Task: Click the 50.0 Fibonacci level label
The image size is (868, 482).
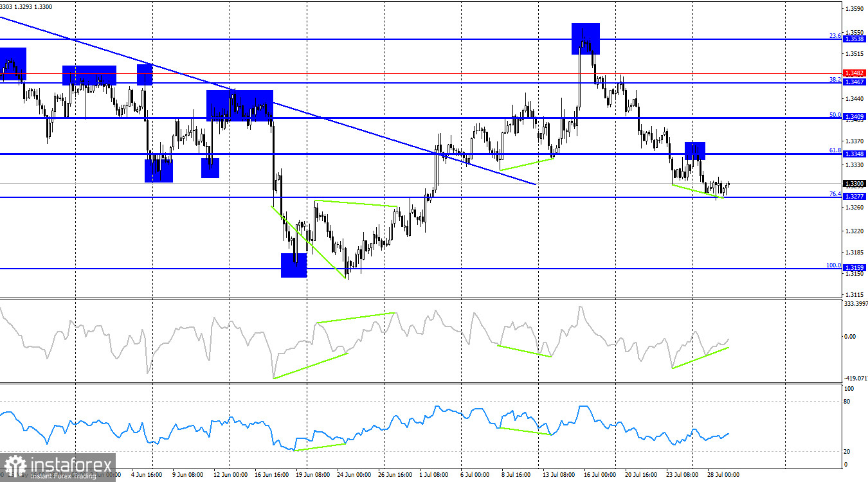Action: tap(835, 114)
